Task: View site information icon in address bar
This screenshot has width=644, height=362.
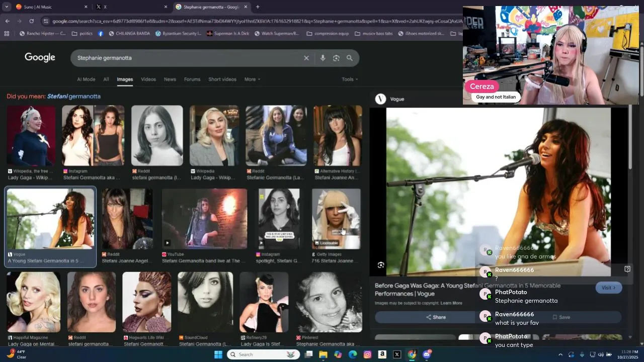Action: pos(46,21)
